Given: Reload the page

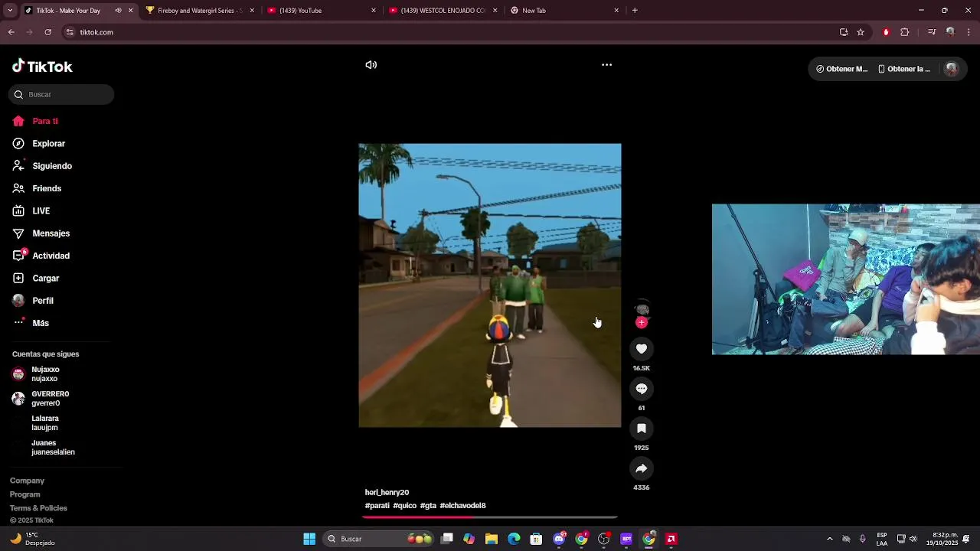Looking at the screenshot, I should tap(47, 32).
